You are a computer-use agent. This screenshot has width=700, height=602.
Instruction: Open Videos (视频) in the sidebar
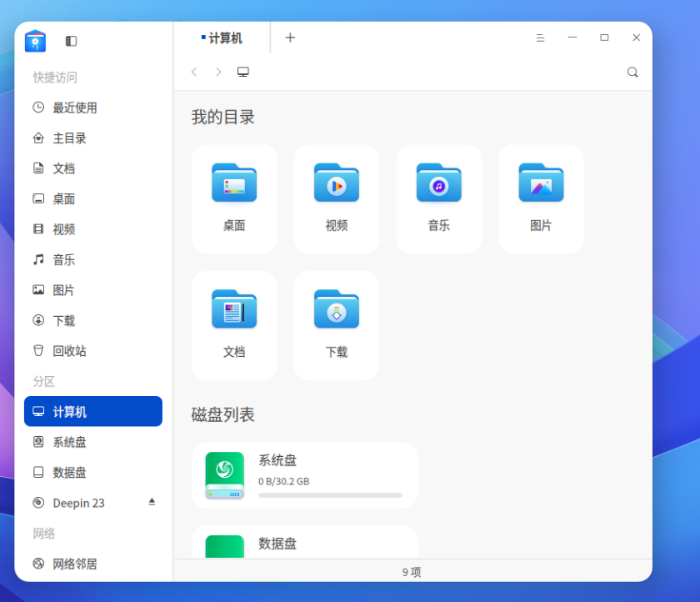(93, 229)
